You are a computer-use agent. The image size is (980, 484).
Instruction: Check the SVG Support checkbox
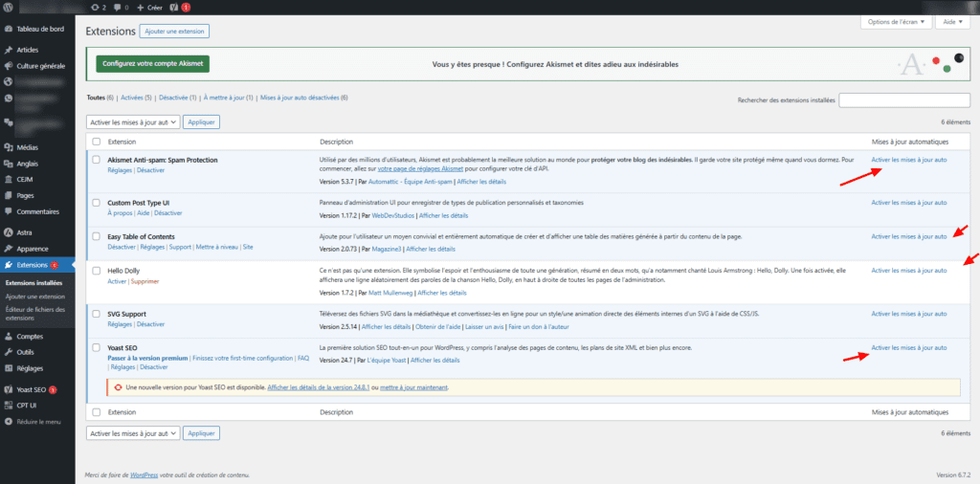[97, 314]
